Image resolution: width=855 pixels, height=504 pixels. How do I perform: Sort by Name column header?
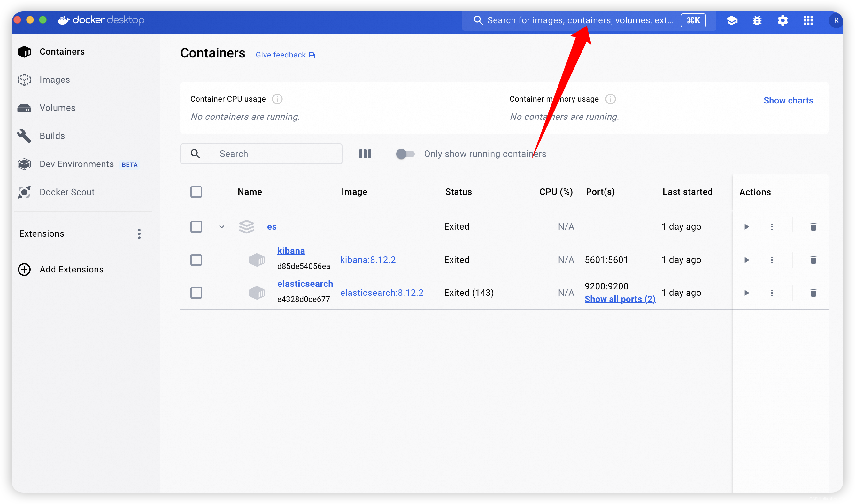250,192
